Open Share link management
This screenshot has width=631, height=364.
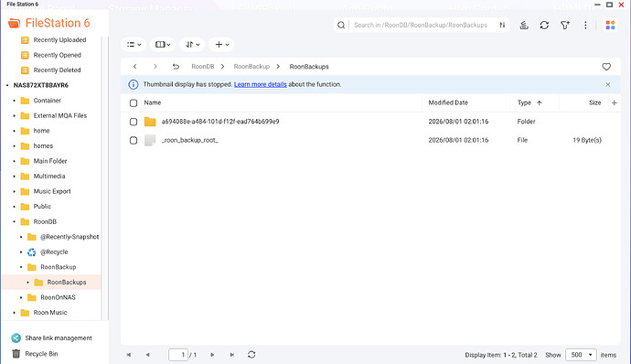point(51,338)
